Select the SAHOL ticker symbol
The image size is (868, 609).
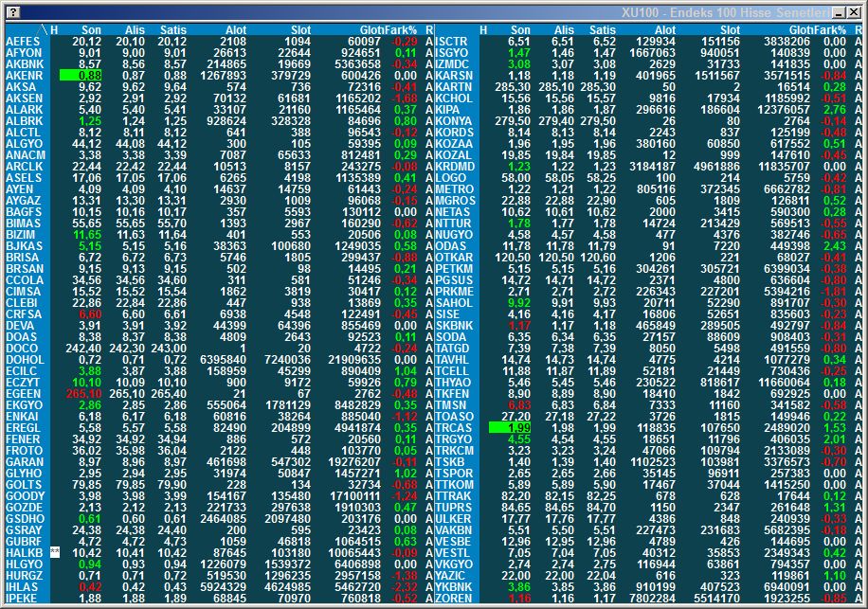point(454,302)
